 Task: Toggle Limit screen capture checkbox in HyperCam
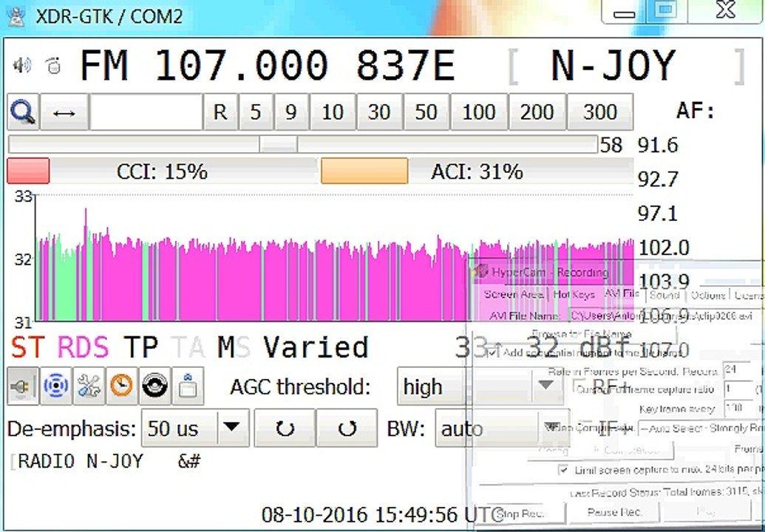[x=564, y=470]
